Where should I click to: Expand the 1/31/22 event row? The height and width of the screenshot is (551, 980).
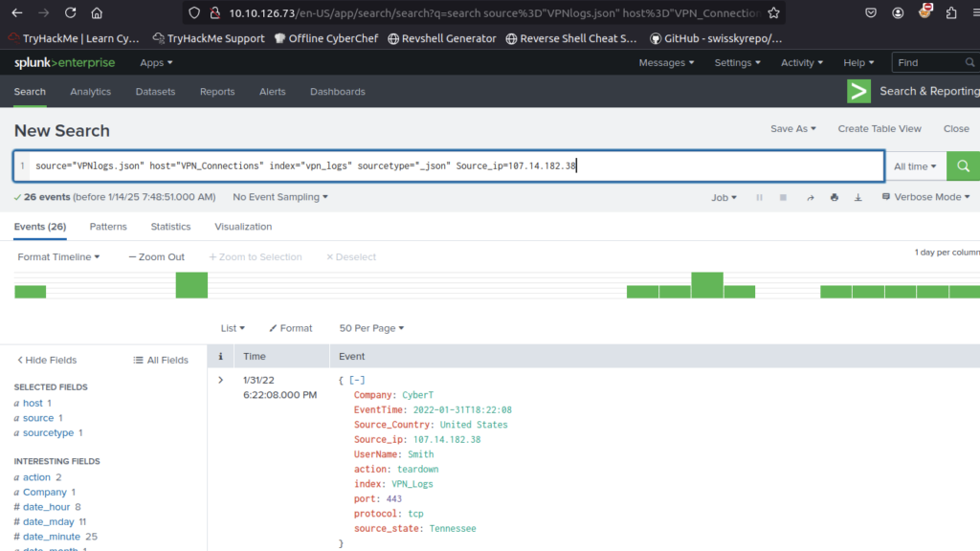point(220,380)
